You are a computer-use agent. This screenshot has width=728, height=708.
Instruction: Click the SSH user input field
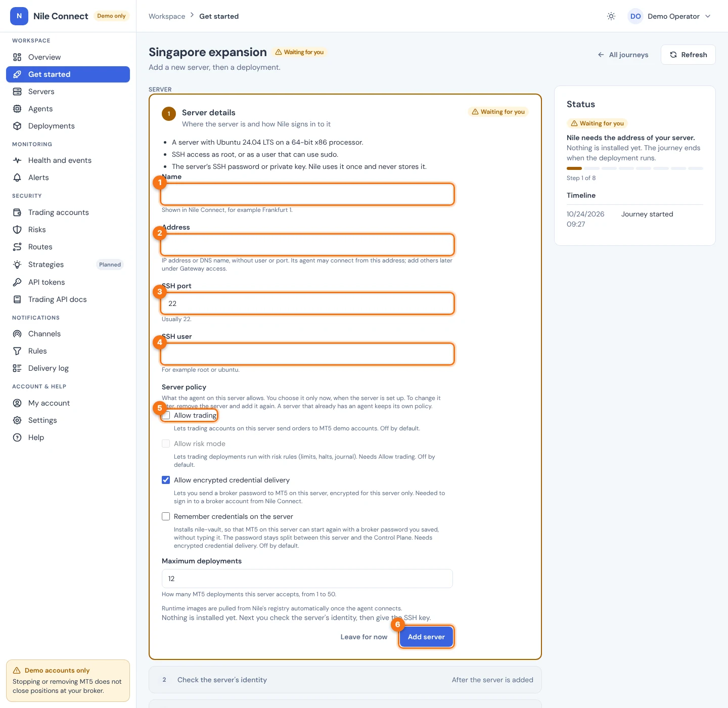click(x=307, y=354)
